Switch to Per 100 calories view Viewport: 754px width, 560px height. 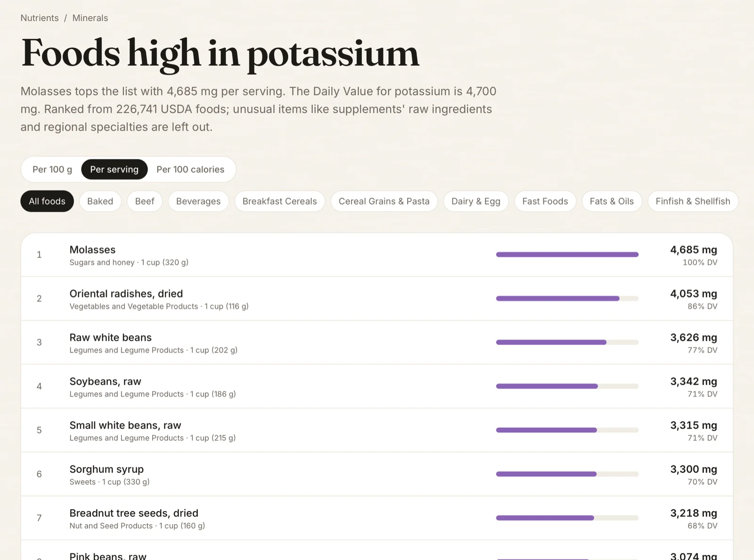coord(190,170)
